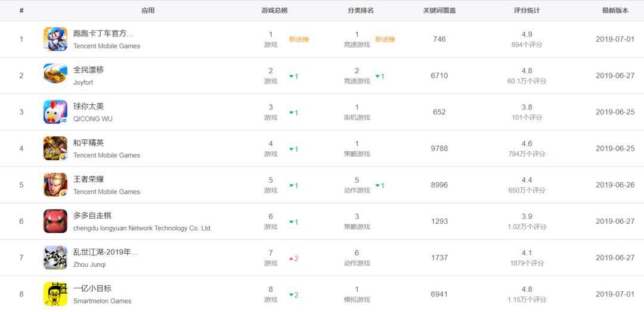Click keyword coverage value 9788
644x312 pixels.
(x=439, y=148)
